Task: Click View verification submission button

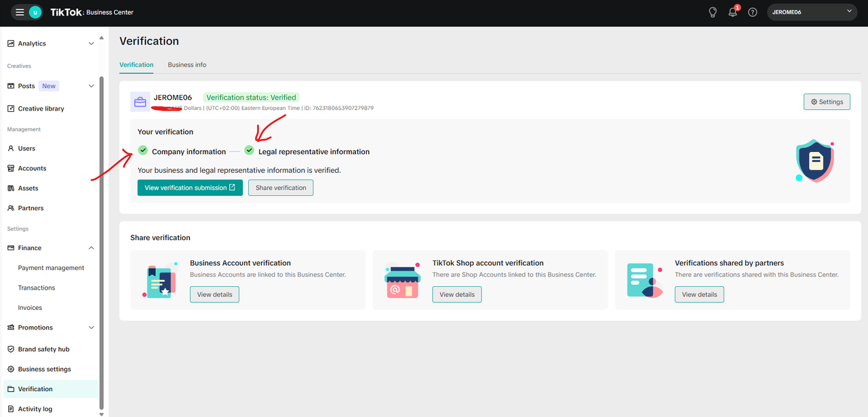Action: pyautogui.click(x=190, y=188)
